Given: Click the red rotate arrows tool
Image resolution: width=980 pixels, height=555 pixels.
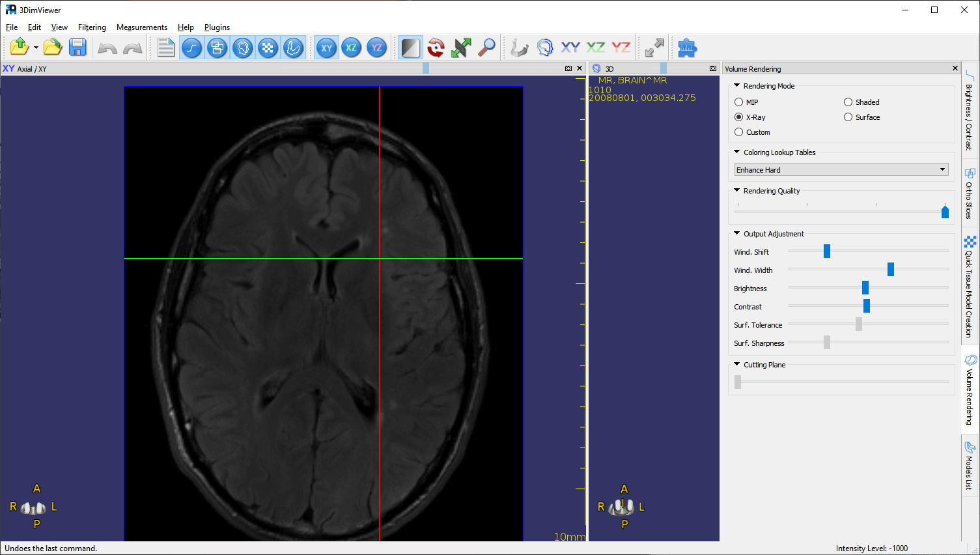Looking at the screenshot, I should point(436,48).
